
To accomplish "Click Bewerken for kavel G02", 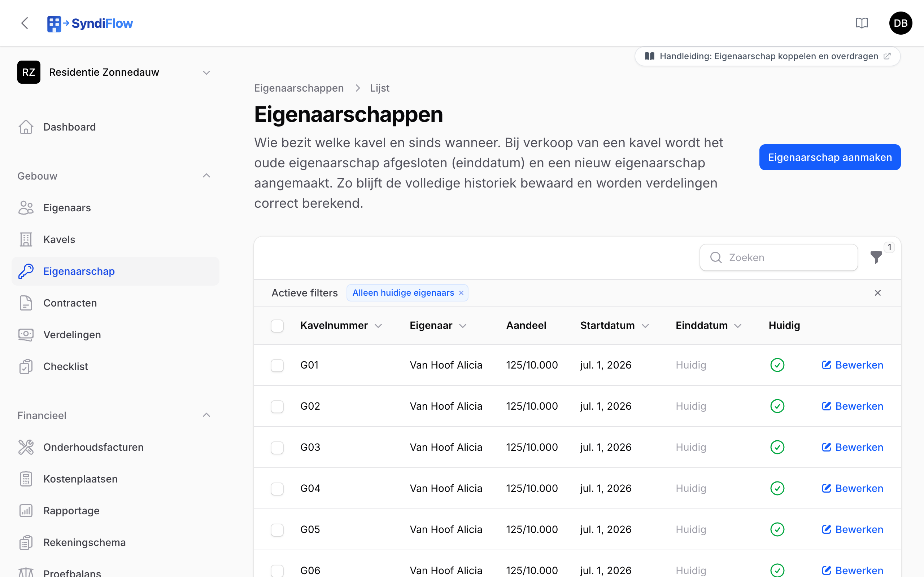I will (x=852, y=406).
